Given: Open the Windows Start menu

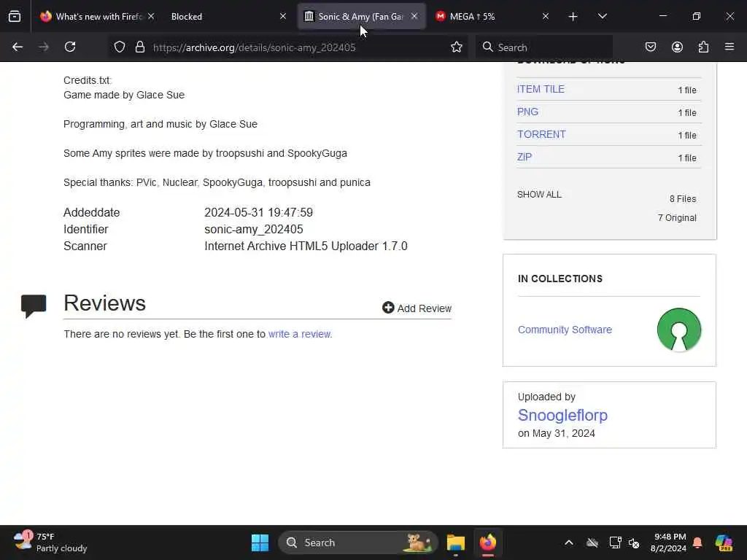Looking at the screenshot, I should (x=260, y=542).
